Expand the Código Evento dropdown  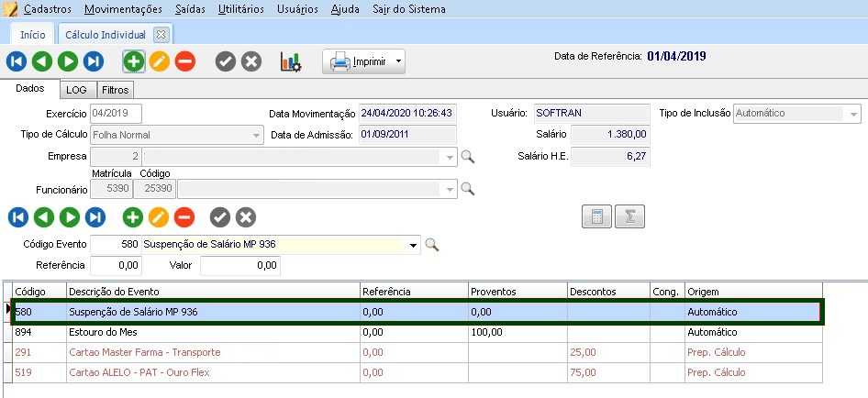tap(414, 245)
